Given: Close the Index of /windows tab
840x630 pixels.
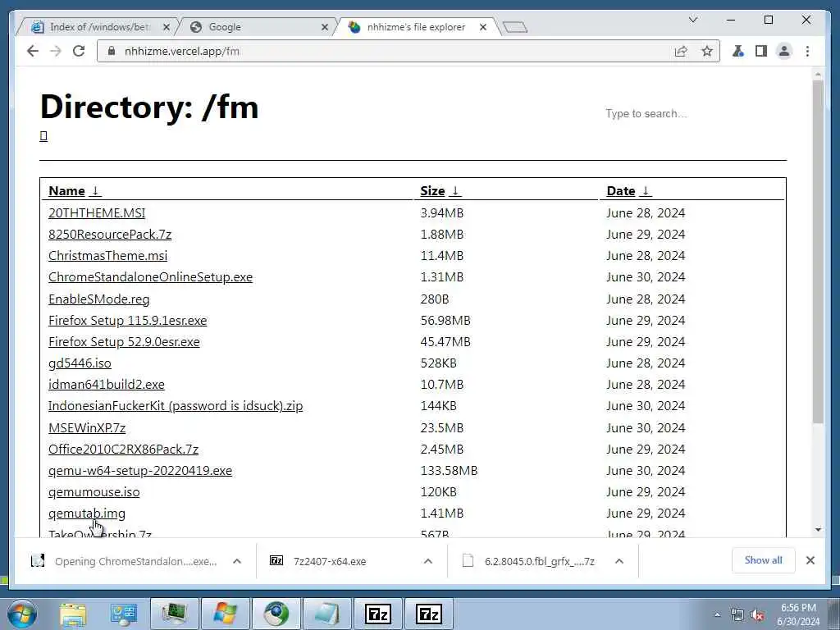Looking at the screenshot, I should click(x=166, y=27).
